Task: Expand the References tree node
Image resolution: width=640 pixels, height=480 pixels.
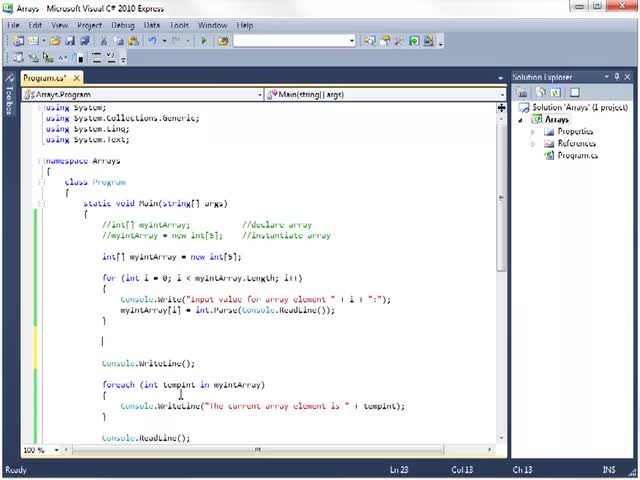Action: [x=534, y=144]
